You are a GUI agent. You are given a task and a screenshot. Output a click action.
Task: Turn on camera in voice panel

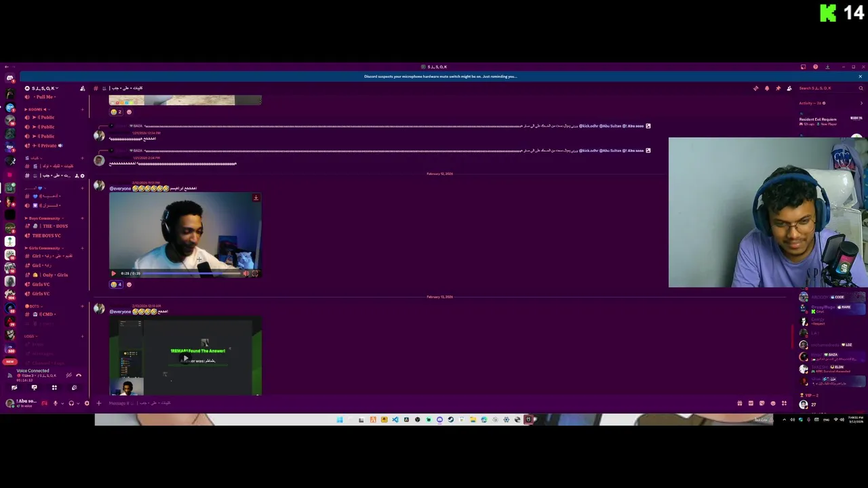tap(14, 388)
